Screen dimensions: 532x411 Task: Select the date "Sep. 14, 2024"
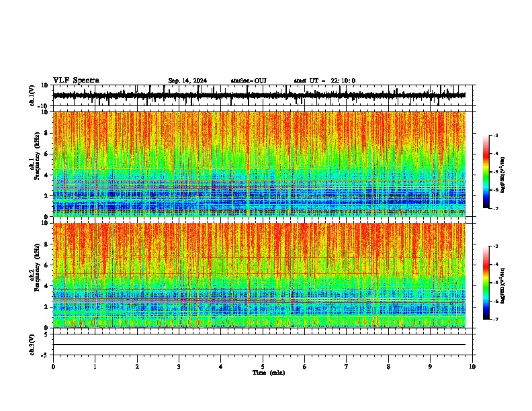coord(187,81)
